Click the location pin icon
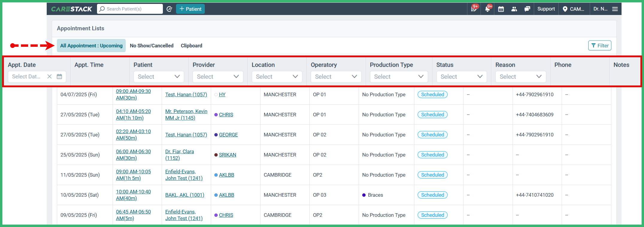The height and width of the screenshot is (227, 644). pyautogui.click(x=565, y=9)
